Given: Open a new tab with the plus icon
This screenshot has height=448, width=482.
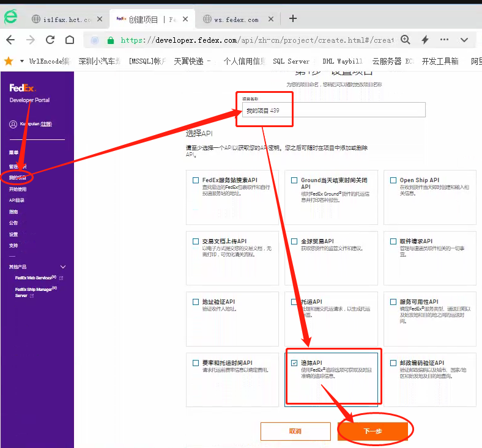Looking at the screenshot, I should click(x=293, y=18).
